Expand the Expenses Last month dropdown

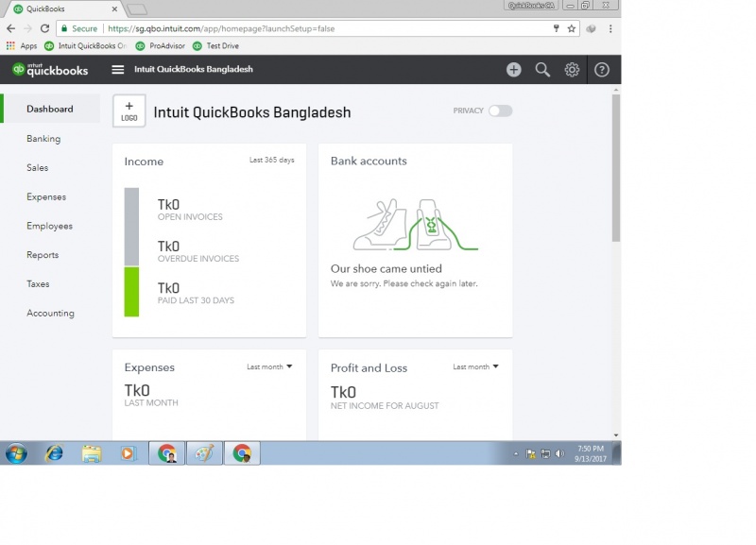point(269,366)
